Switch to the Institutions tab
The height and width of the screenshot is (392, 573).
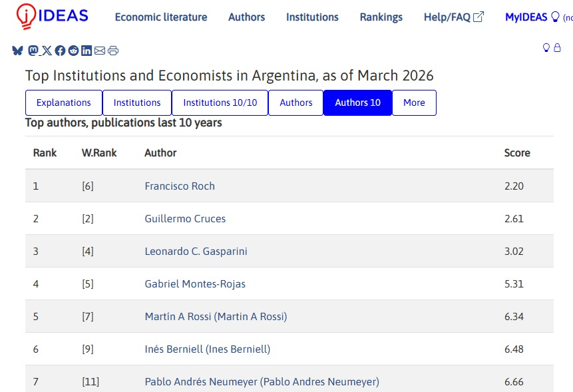point(137,102)
